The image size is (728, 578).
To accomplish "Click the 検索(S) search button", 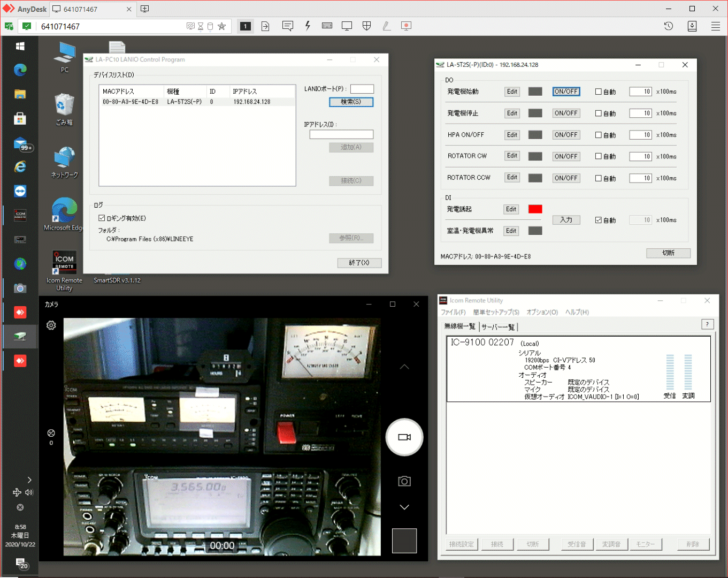I will [351, 102].
